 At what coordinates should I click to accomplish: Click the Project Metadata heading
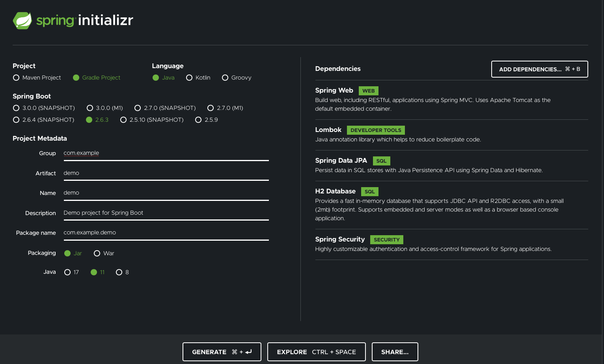point(40,139)
